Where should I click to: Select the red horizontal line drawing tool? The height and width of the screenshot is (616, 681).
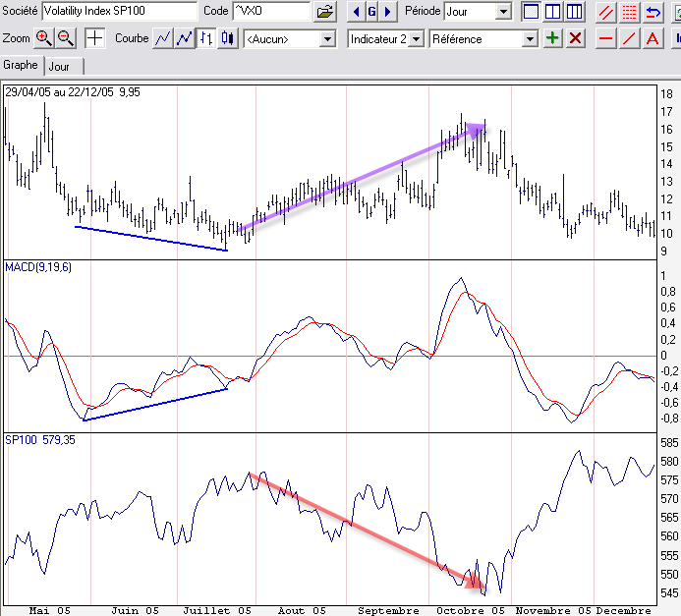coord(606,38)
